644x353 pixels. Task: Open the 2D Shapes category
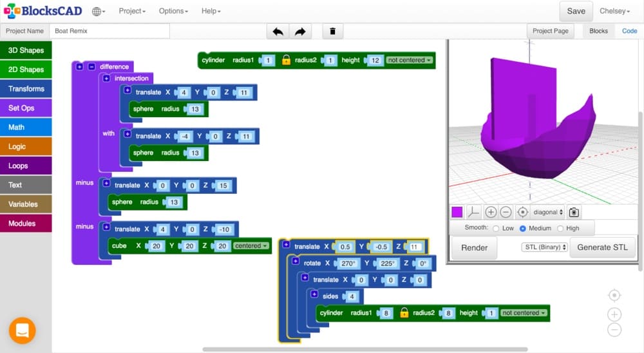click(26, 70)
